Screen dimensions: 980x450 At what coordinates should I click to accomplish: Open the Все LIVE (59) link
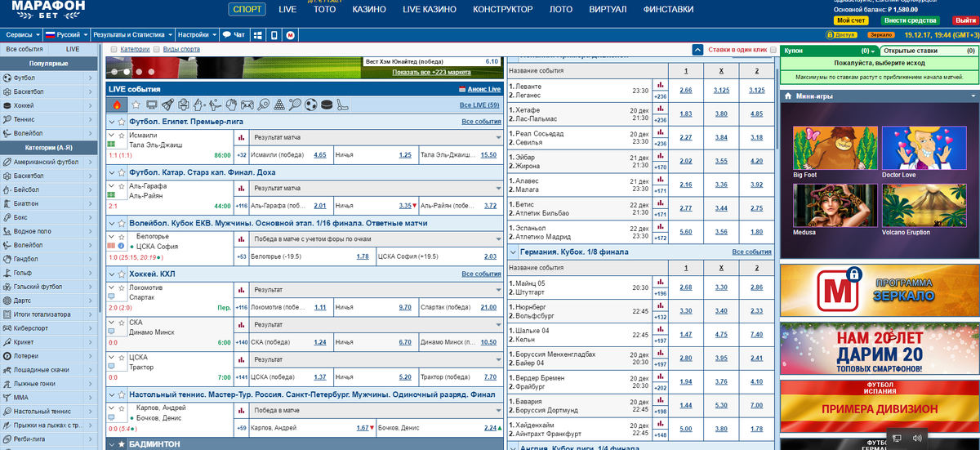[x=479, y=105]
